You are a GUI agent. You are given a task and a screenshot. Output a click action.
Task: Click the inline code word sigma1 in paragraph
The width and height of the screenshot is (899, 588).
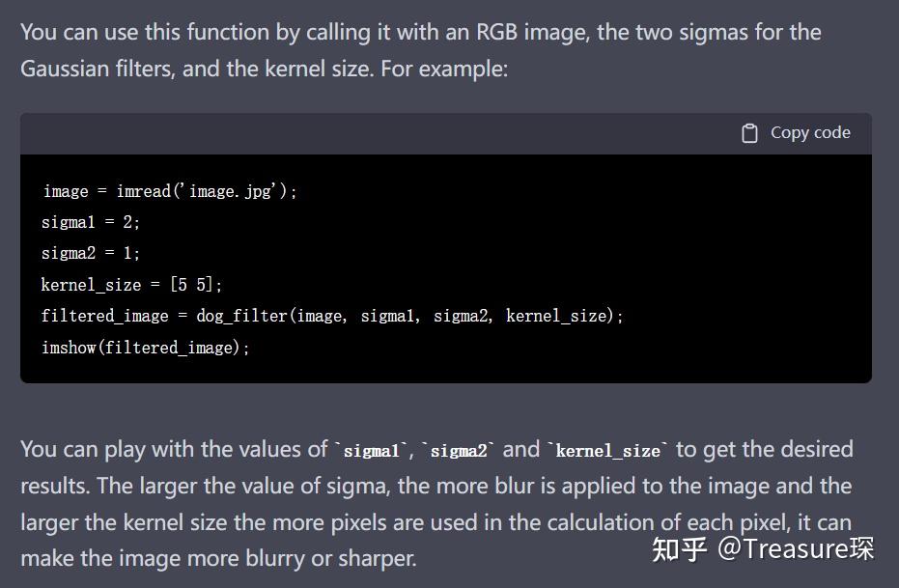tap(371, 451)
